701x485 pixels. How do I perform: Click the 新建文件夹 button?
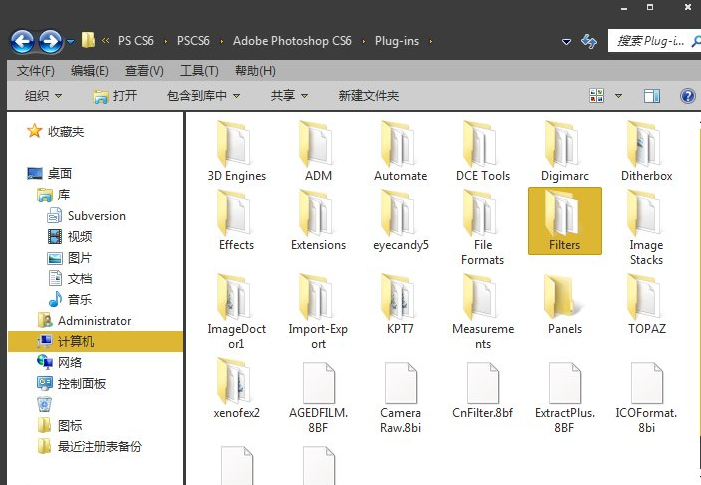point(368,96)
